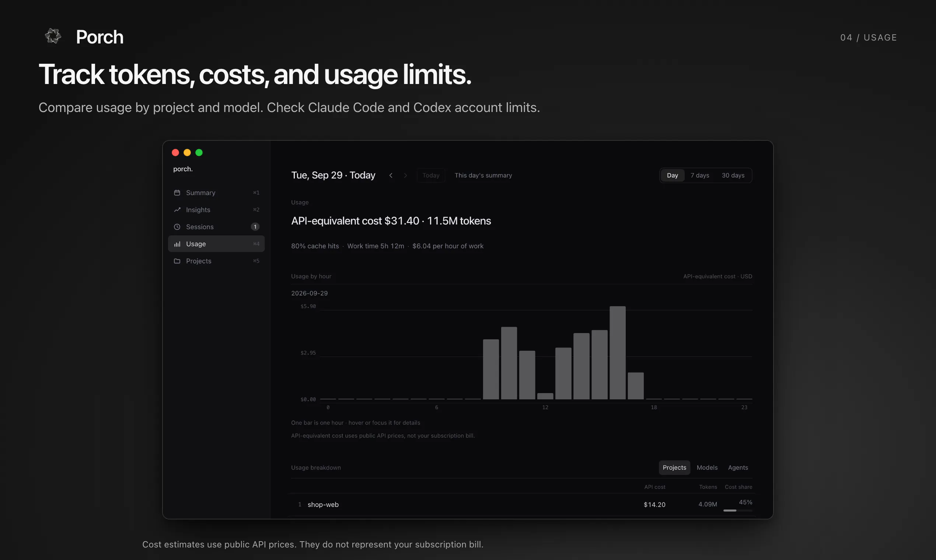Click the shop-web cost share progress bar

737,511
